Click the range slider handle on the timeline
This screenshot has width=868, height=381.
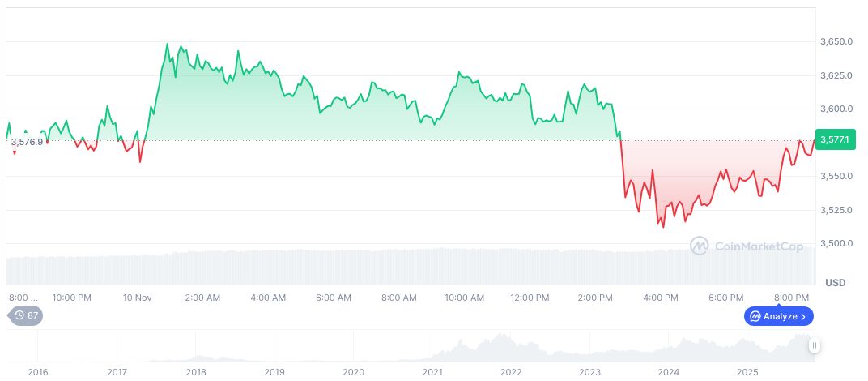click(814, 345)
